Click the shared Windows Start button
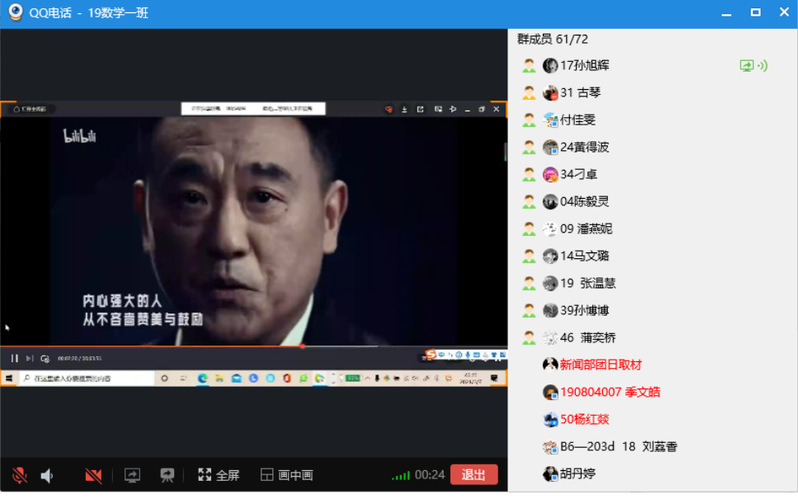The width and height of the screenshot is (798, 504). click(9, 378)
